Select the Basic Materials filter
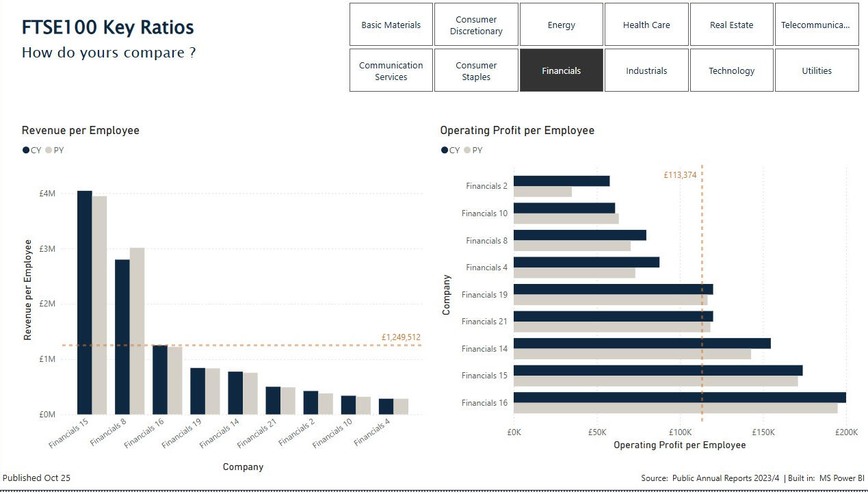Image resolution: width=868 pixels, height=494 pixels. pos(391,24)
